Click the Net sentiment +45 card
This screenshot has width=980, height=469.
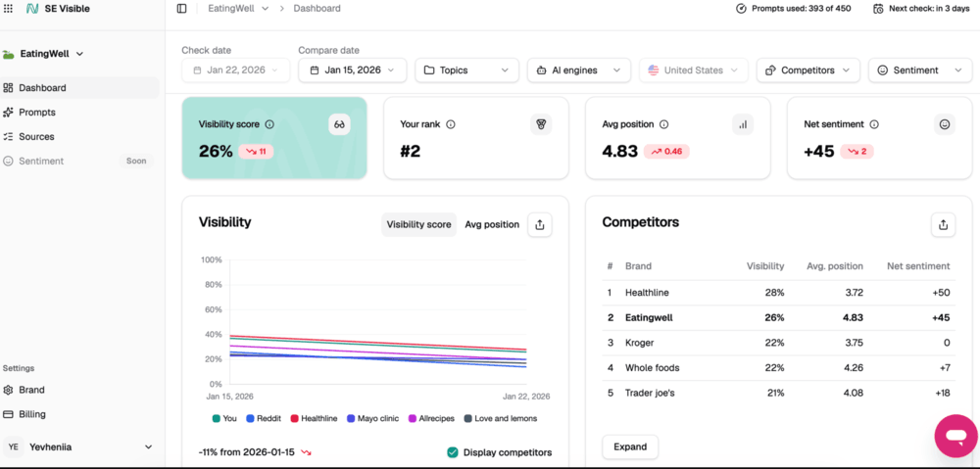click(x=880, y=138)
